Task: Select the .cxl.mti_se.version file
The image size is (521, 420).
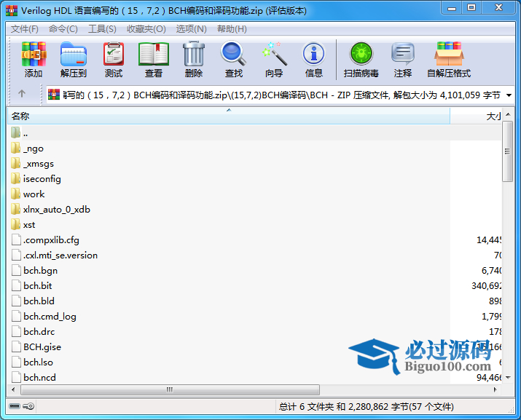Action: (55, 255)
